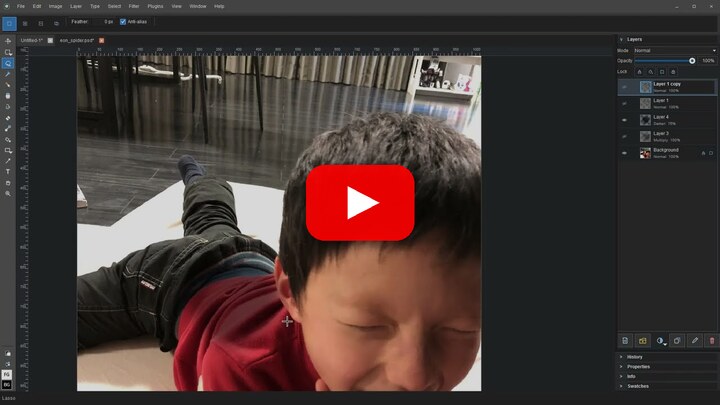720x405 pixels.
Task: Show the hidden Layer 1 copy
Action: click(624, 87)
